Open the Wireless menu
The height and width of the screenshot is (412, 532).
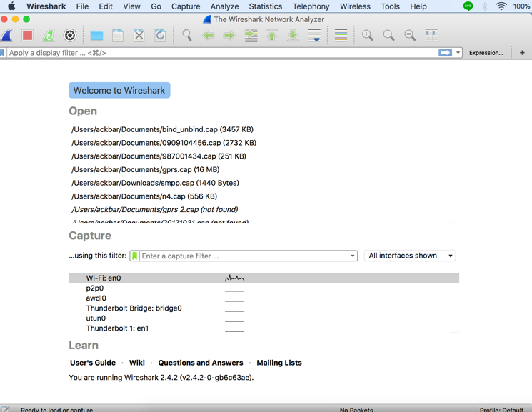tap(355, 6)
